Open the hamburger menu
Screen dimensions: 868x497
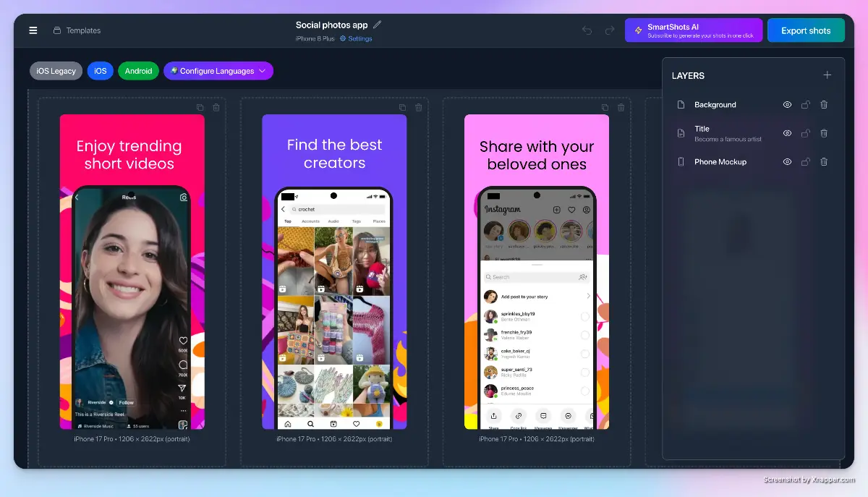33,30
